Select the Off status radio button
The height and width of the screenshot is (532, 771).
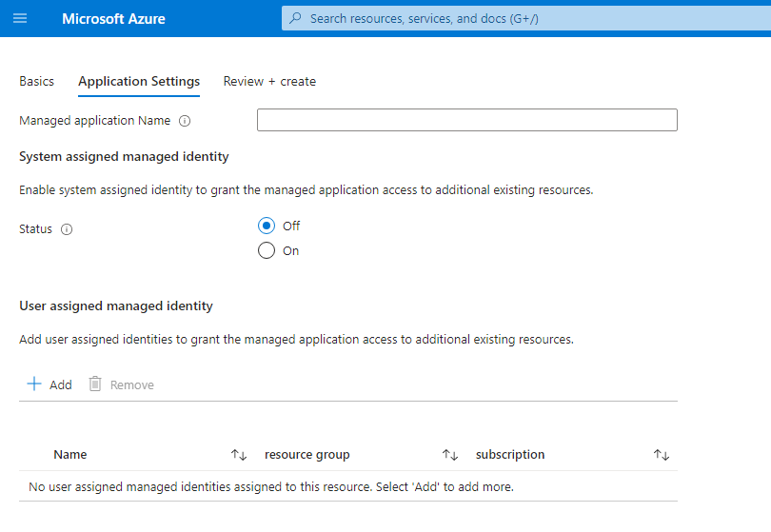pyautogui.click(x=267, y=226)
